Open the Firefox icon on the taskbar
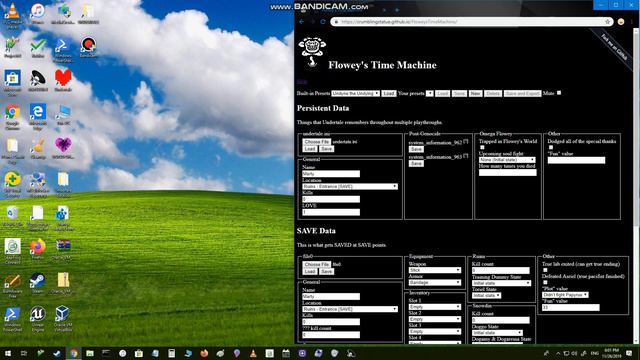Image resolution: width=640 pixels, height=360 pixels. coord(204,353)
